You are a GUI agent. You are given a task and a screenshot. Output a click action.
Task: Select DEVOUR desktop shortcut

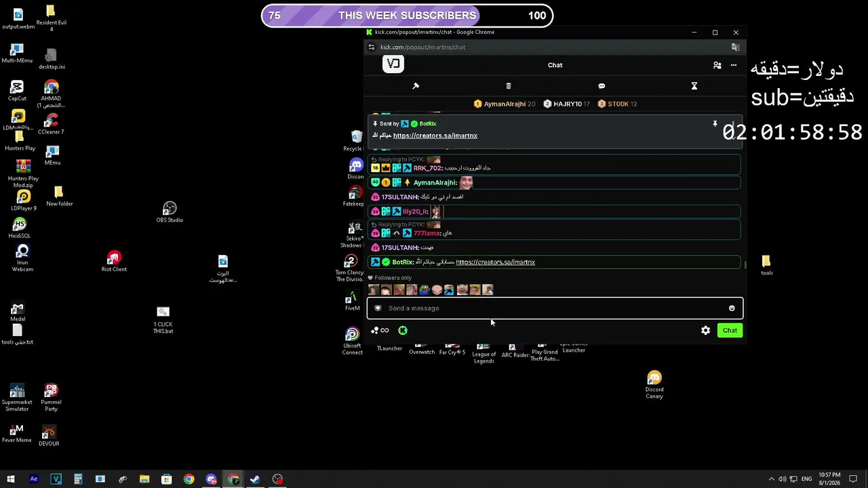(x=49, y=436)
